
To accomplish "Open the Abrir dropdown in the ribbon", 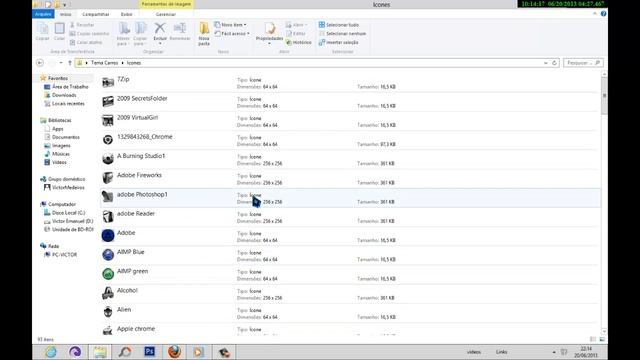I will pos(296,25).
